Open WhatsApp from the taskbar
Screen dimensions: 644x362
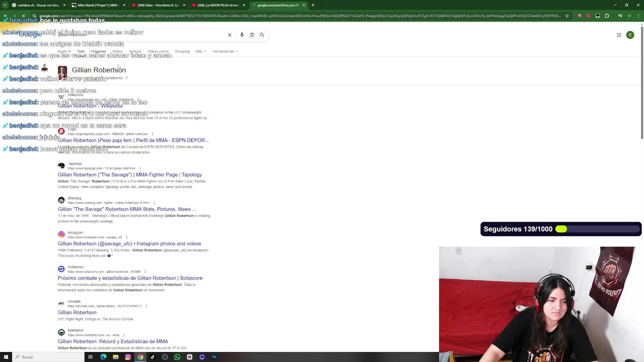(x=177, y=357)
